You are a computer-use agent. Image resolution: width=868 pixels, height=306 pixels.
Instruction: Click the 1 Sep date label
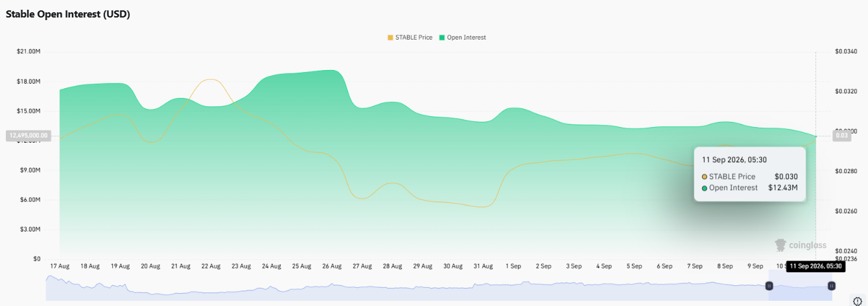pos(513,266)
